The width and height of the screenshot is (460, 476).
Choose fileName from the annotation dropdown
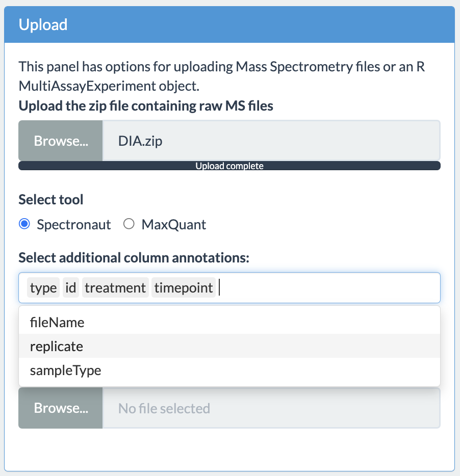point(229,322)
